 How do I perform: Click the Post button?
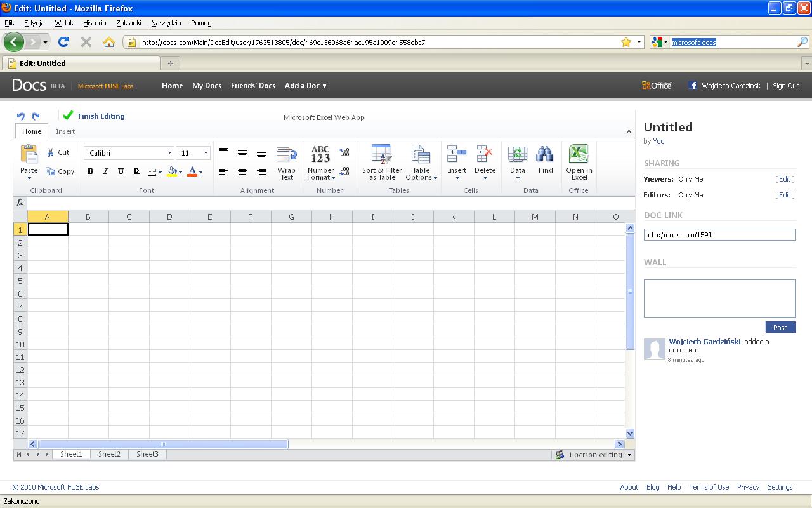pyautogui.click(x=780, y=328)
